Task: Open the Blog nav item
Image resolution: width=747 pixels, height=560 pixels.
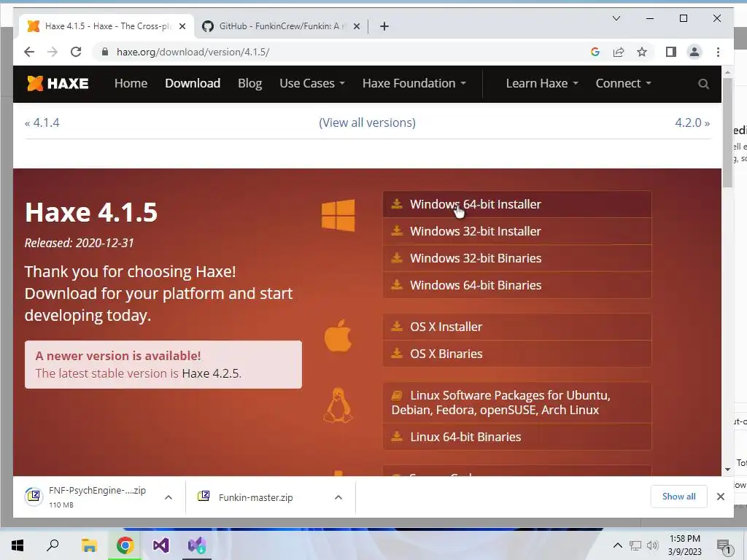Action: click(249, 83)
